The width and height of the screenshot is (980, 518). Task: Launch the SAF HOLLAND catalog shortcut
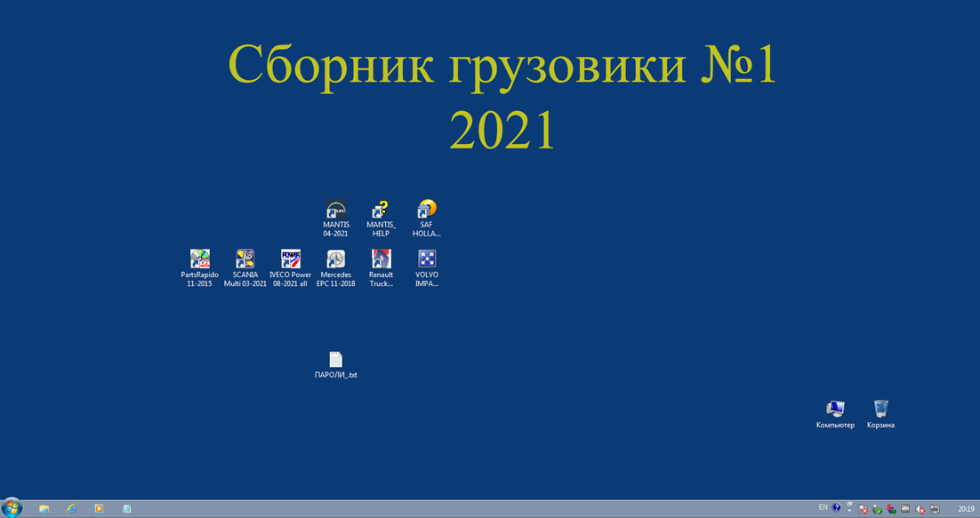[427, 211]
